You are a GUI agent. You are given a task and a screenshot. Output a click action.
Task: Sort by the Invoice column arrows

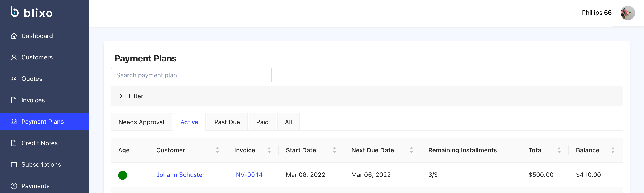pos(269,150)
